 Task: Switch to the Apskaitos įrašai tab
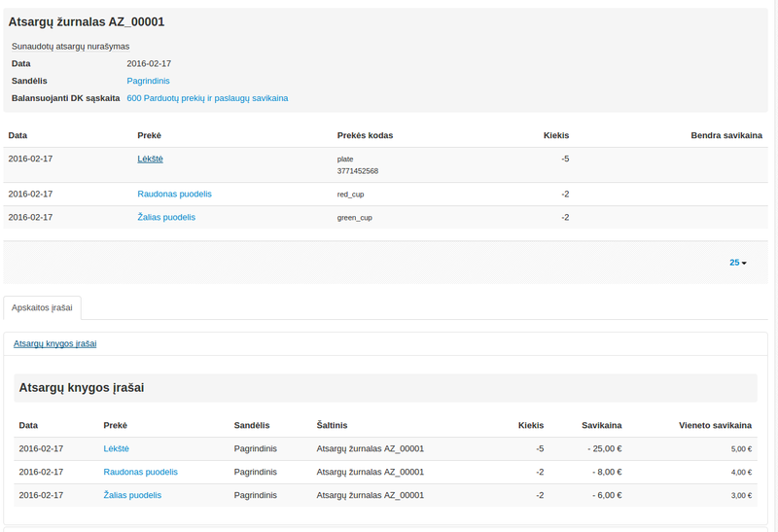coord(42,307)
